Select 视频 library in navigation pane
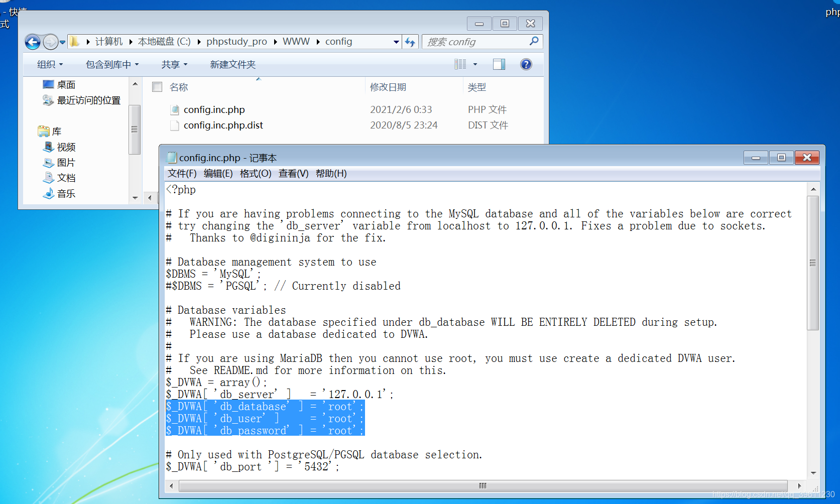Viewport: 840px width, 504px height. [x=66, y=147]
